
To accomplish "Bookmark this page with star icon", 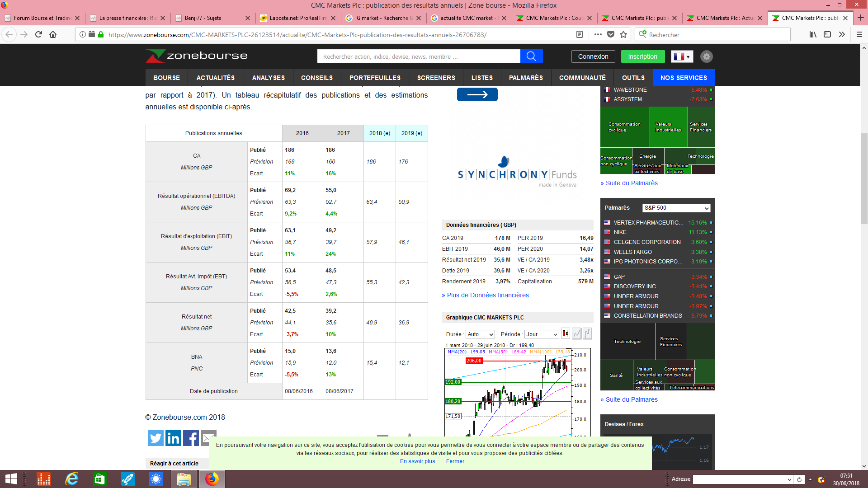I will pos(623,34).
